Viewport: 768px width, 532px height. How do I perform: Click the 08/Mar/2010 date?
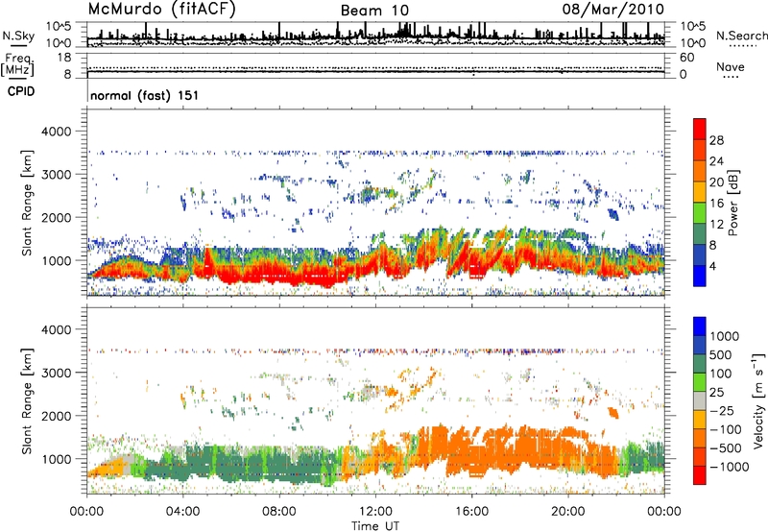coord(613,10)
